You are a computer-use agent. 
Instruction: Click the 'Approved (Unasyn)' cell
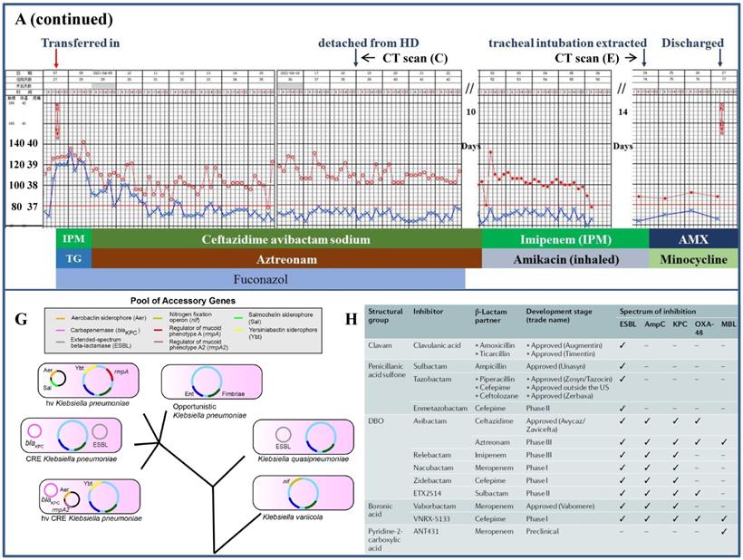(555, 366)
